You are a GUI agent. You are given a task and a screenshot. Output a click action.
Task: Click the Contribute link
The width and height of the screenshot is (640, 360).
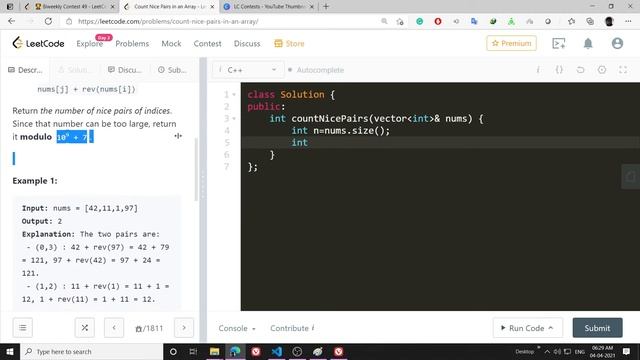click(x=292, y=328)
